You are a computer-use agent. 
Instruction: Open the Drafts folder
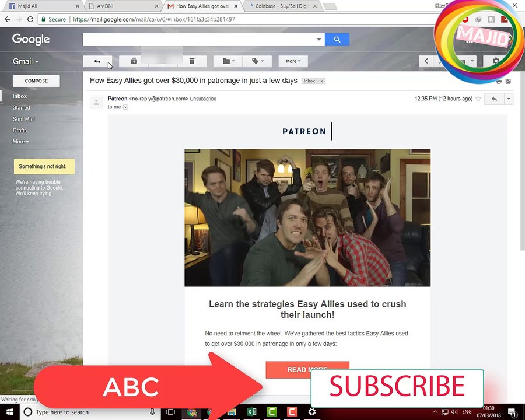20,130
